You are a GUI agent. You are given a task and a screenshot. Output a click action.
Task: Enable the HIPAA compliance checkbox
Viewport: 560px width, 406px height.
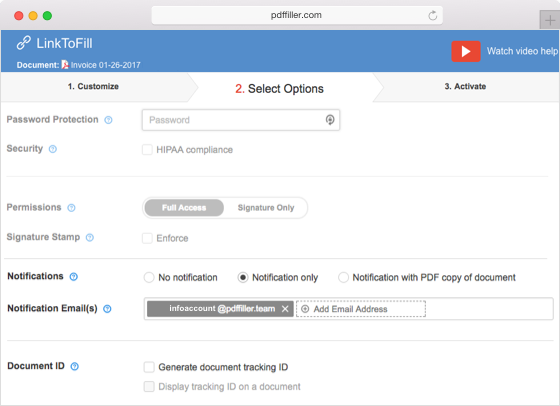[x=147, y=150]
